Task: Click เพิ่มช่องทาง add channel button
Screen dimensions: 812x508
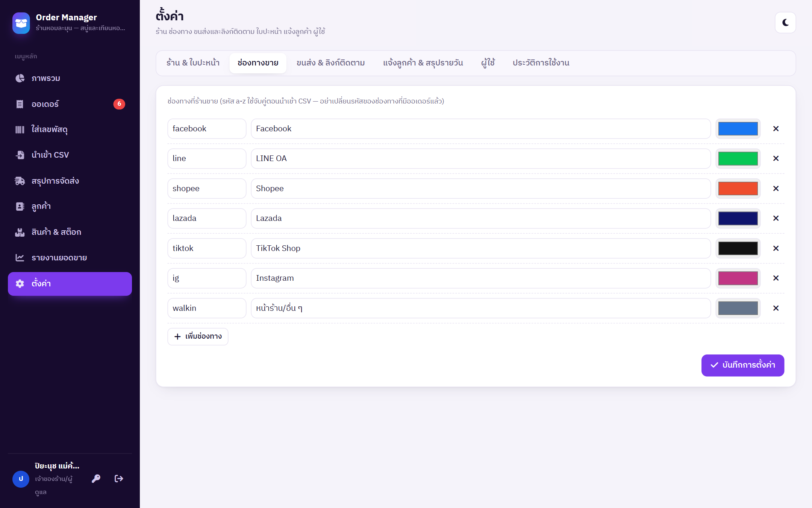Action: pyautogui.click(x=198, y=336)
